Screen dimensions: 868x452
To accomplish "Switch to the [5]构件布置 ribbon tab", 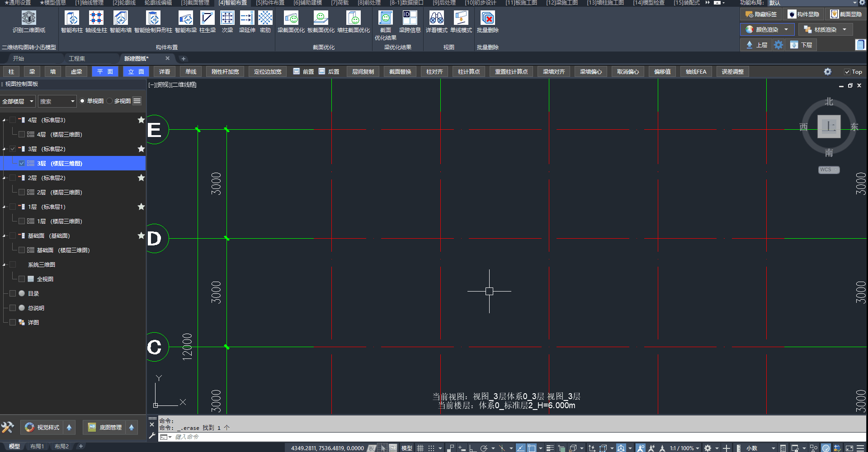I will point(270,3).
